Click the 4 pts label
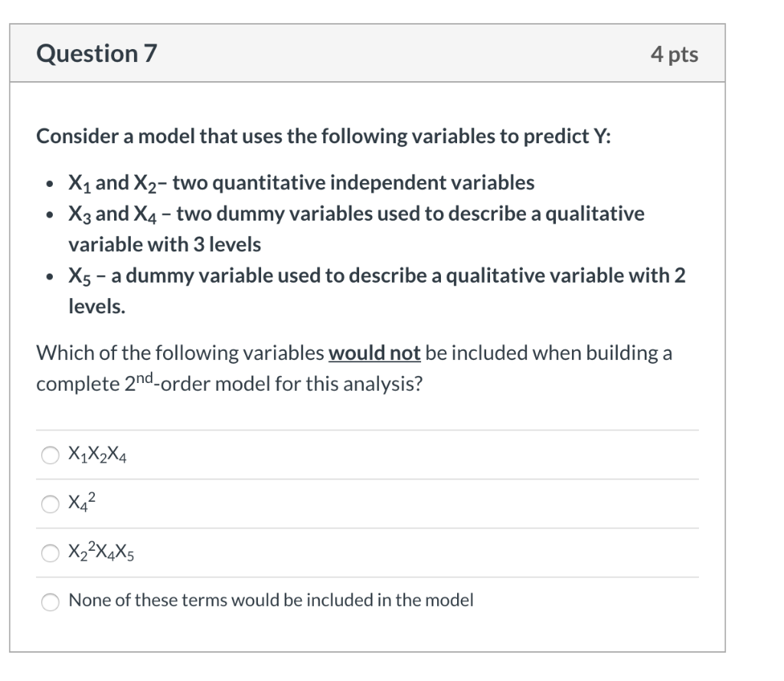Screen dimensions: 784x681 (x=675, y=54)
